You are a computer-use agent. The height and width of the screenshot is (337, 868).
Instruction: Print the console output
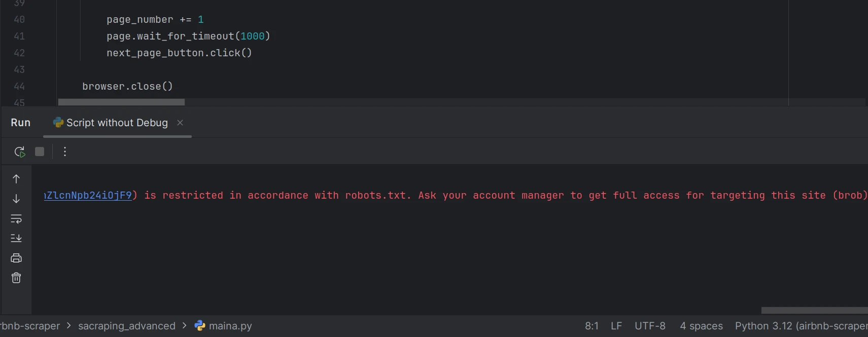(x=16, y=258)
